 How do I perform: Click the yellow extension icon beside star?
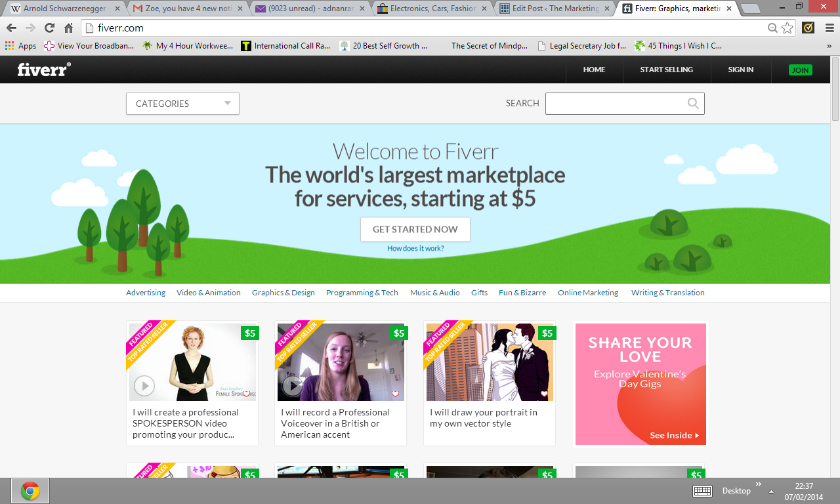pyautogui.click(x=808, y=28)
